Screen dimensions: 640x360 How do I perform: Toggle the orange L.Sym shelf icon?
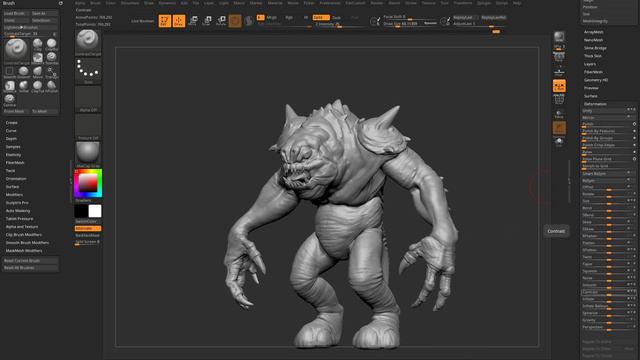[559, 86]
